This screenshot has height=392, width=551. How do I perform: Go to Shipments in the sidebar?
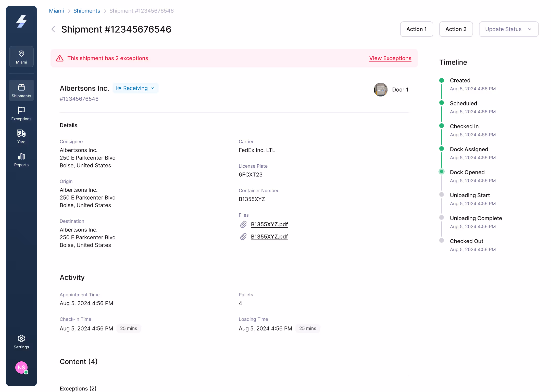[21, 90]
